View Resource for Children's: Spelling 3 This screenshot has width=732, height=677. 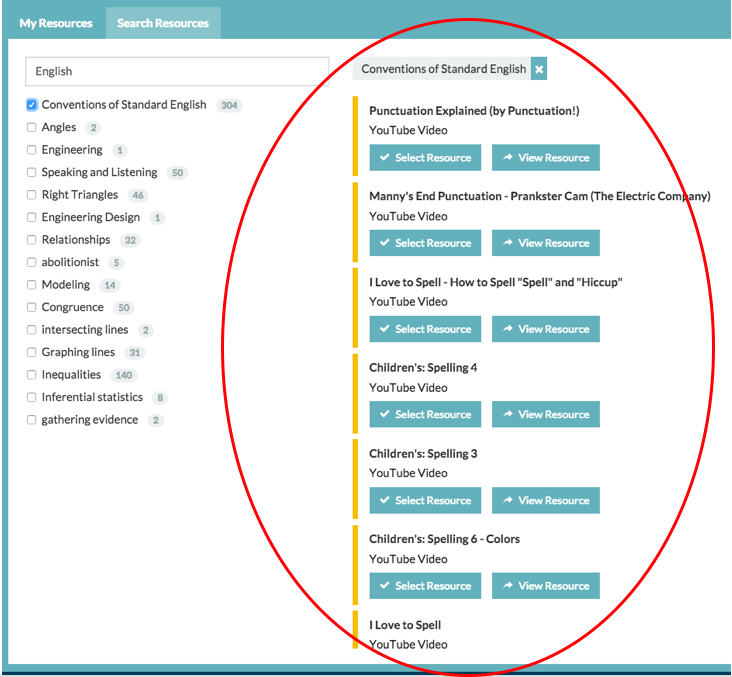click(545, 500)
